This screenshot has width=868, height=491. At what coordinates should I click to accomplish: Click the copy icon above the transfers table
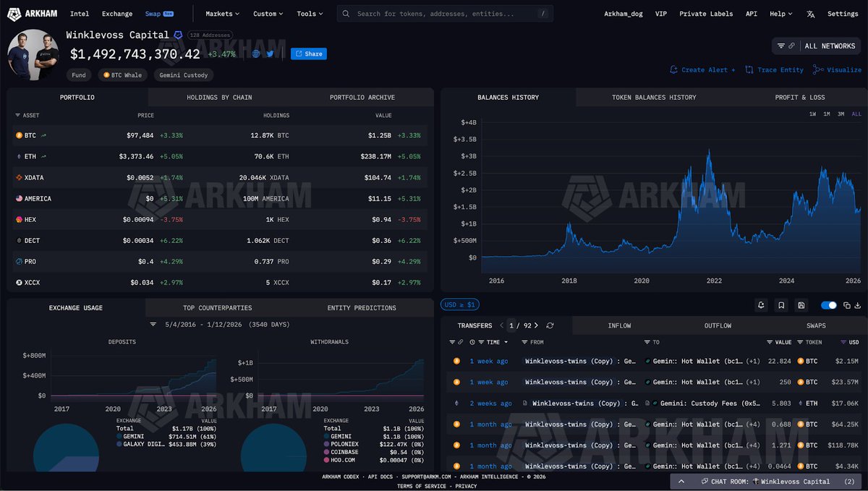click(846, 305)
